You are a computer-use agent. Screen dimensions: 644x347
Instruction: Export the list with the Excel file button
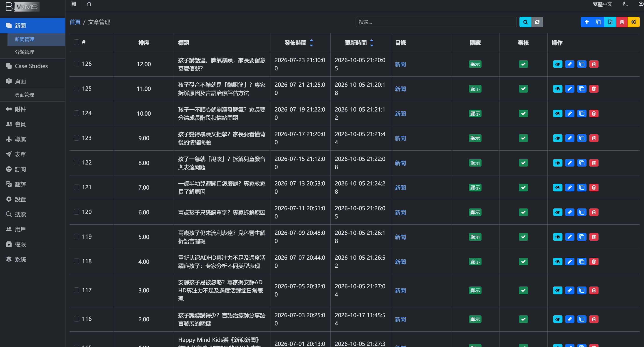[610, 22]
